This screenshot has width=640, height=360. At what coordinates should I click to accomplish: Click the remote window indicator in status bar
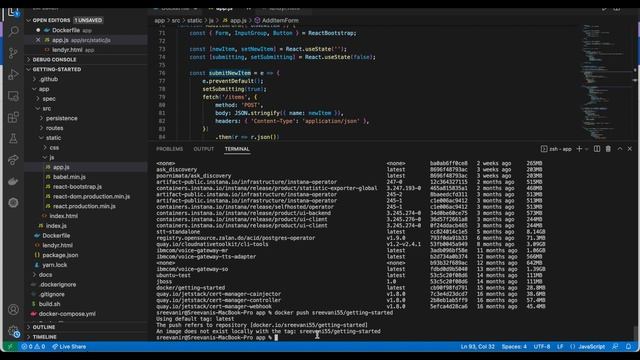10,347
